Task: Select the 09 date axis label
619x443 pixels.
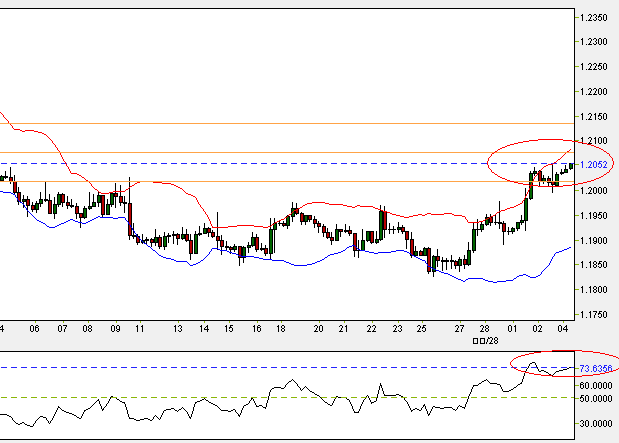Action: [115, 328]
